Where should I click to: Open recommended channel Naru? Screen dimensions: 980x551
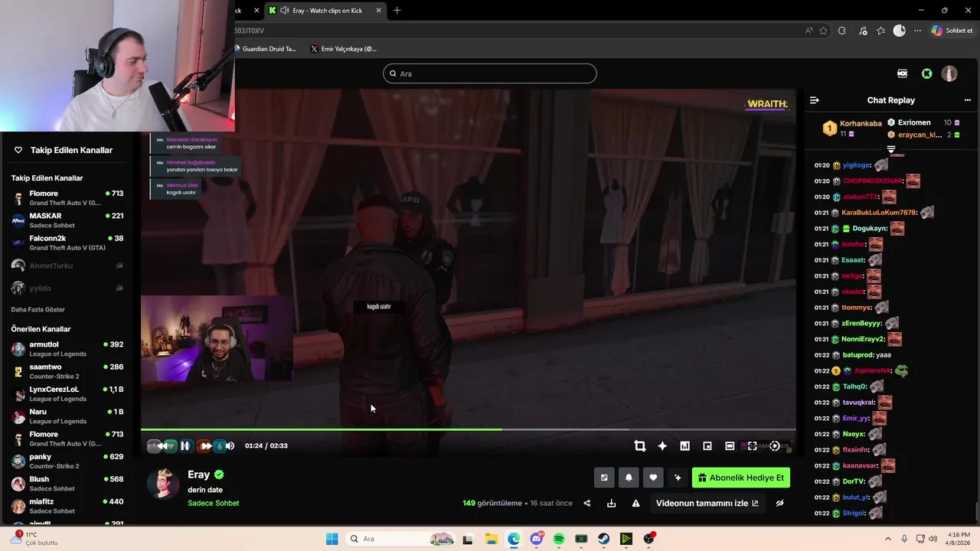pyautogui.click(x=67, y=416)
